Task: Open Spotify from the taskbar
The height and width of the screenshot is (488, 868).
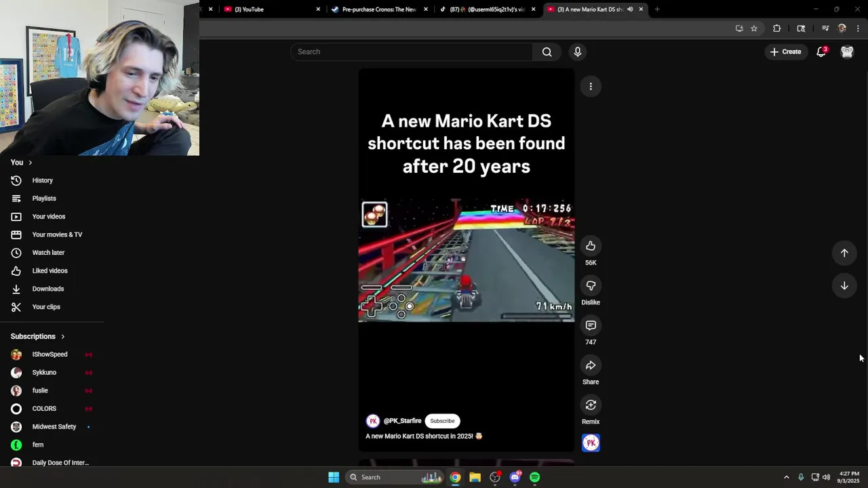Action: click(x=535, y=477)
